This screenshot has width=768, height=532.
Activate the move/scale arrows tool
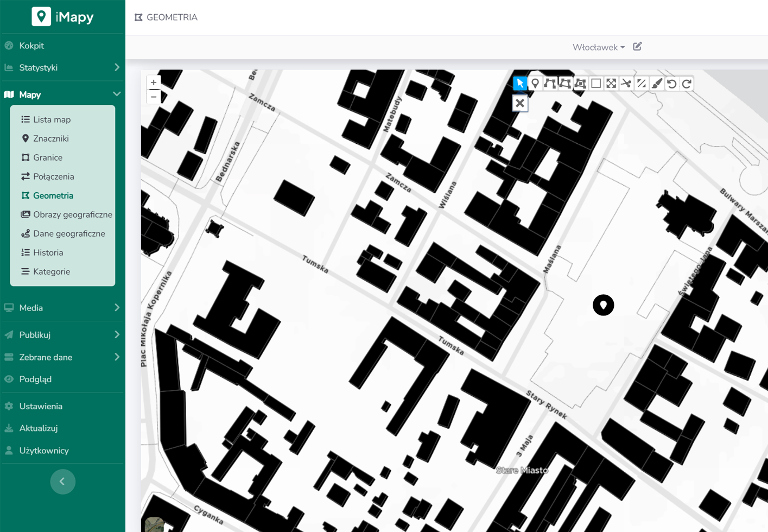tap(611, 84)
